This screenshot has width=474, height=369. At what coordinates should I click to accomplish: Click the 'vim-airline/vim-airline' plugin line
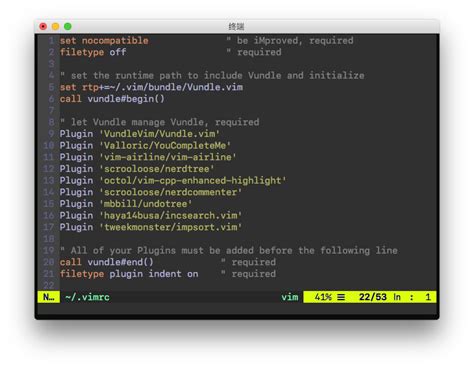click(x=148, y=157)
